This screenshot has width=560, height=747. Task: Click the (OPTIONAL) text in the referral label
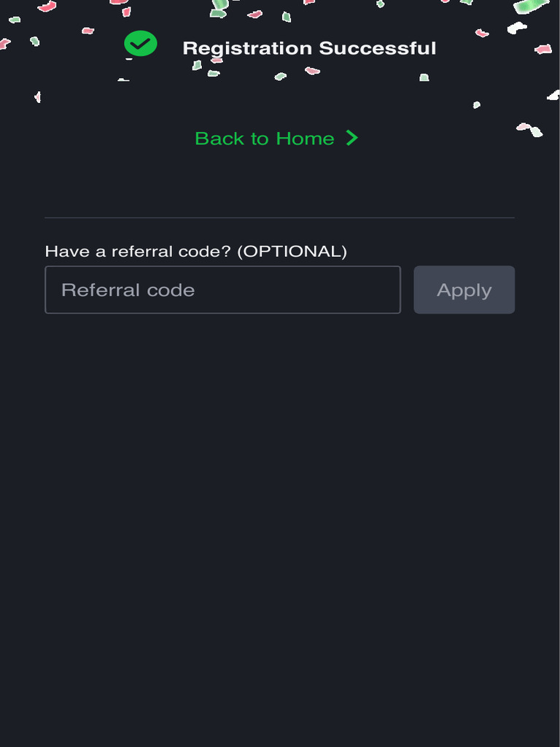(292, 252)
